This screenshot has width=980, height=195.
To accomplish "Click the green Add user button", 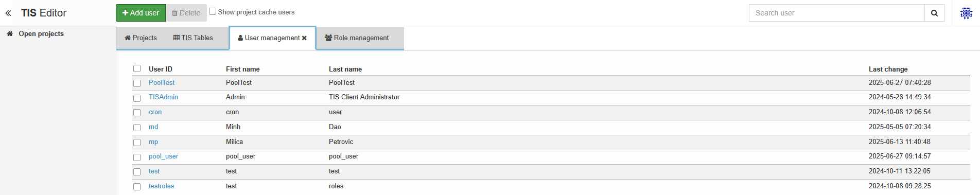I will tap(141, 13).
